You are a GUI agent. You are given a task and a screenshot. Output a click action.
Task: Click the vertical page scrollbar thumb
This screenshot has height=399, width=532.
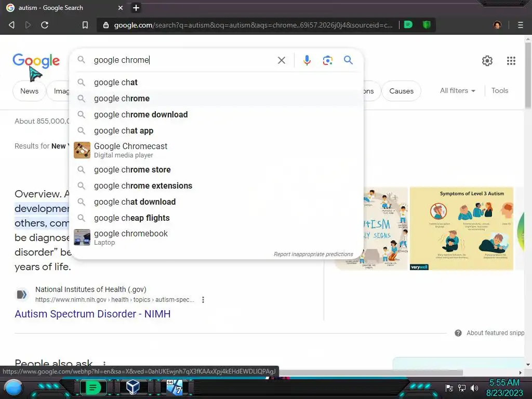tap(528, 75)
